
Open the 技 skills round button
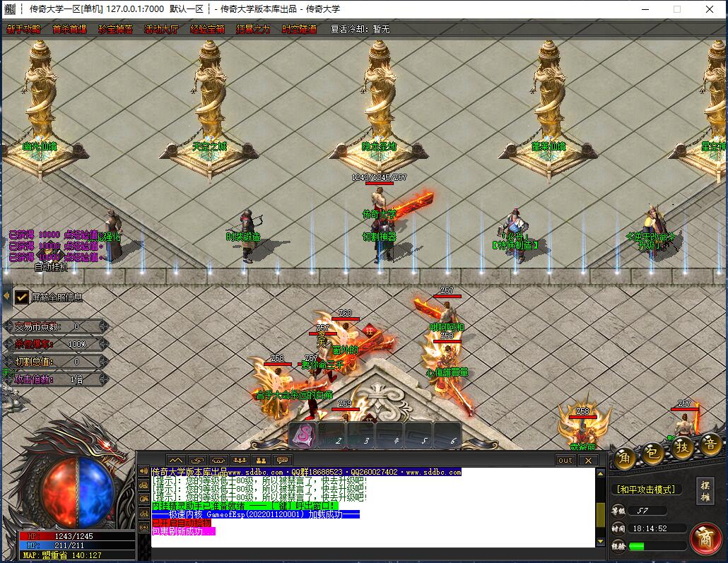tap(682, 447)
